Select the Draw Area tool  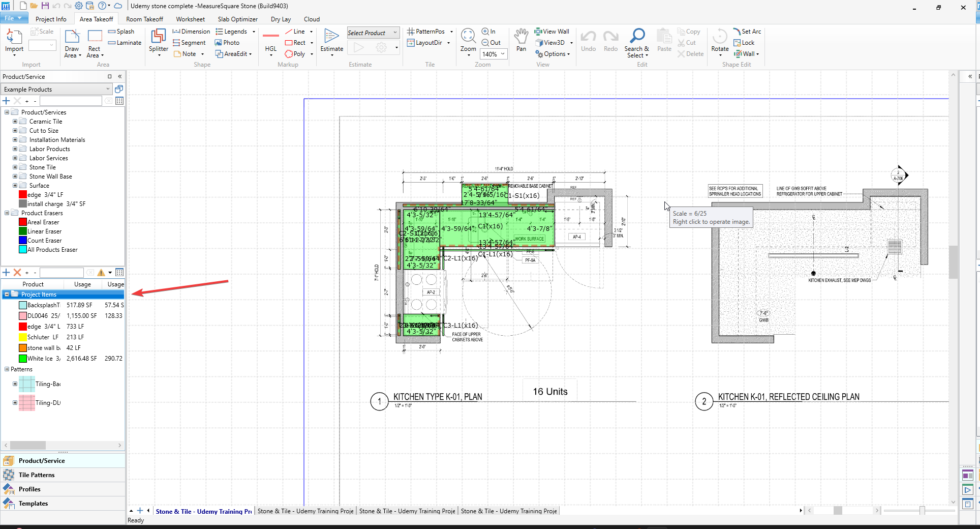(72, 43)
